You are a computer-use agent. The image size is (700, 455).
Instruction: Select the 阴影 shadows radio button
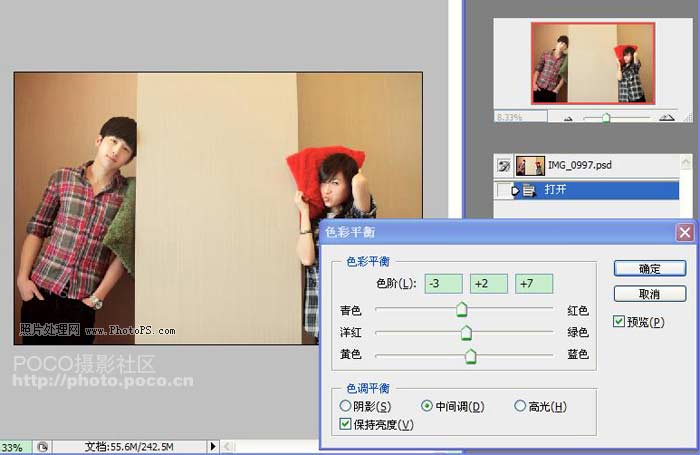346,406
